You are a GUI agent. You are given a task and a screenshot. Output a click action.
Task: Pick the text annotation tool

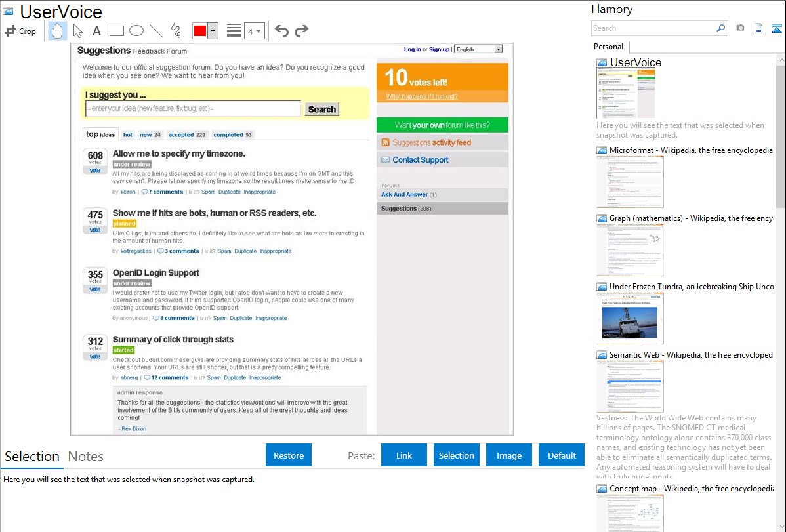pyautogui.click(x=96, y=31)
